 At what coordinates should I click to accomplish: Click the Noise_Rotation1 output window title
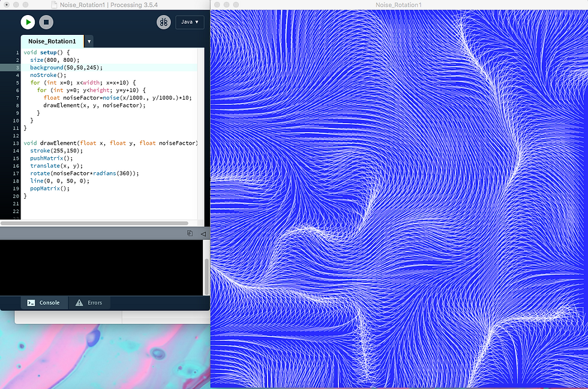[398, 5]
